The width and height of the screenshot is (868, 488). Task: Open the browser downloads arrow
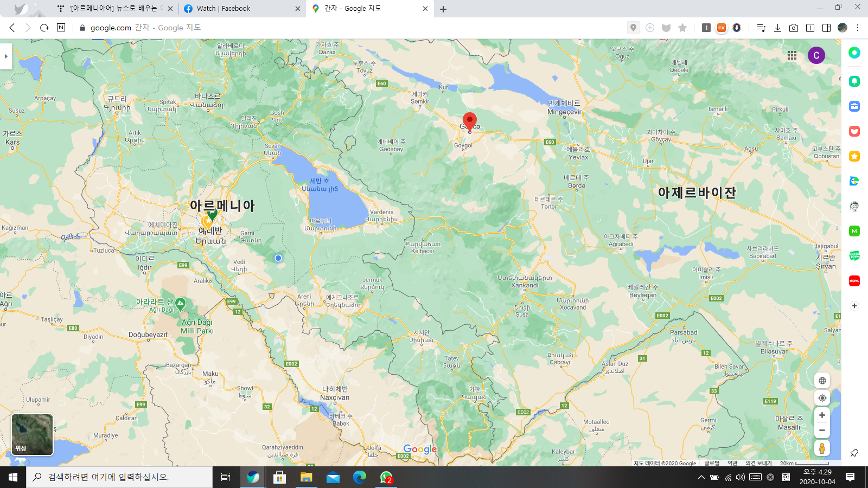point(777,28)
